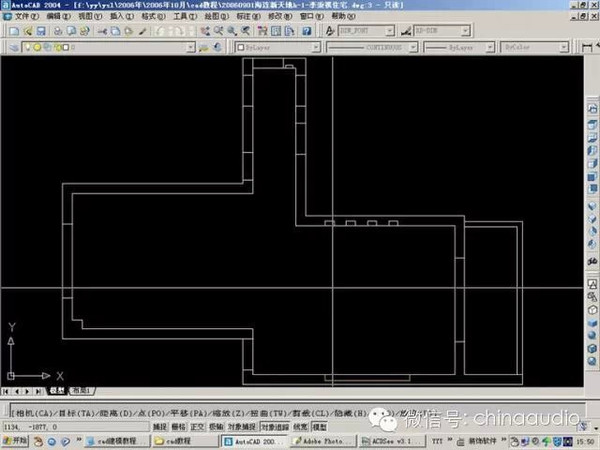Toggle 正交 ortho mode
Image resolution: width=600 pixels, height=450 pixels.
pyautogui.click(x=197, y=427)
